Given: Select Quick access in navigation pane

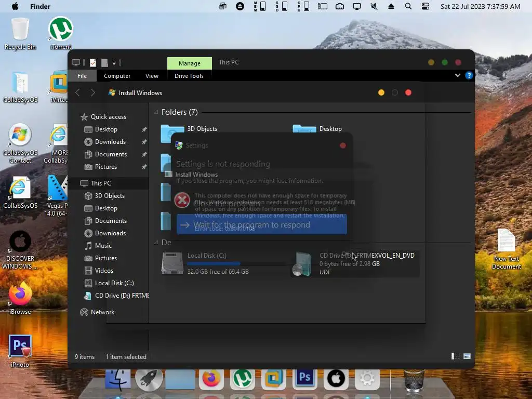Looking at the screenshot, I should [103, 117].
